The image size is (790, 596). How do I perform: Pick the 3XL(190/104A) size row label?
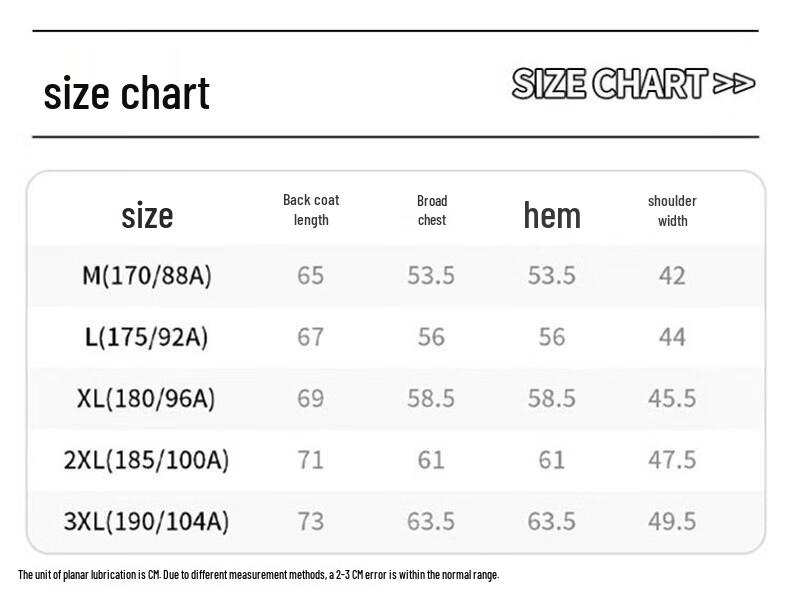(146, 521)
